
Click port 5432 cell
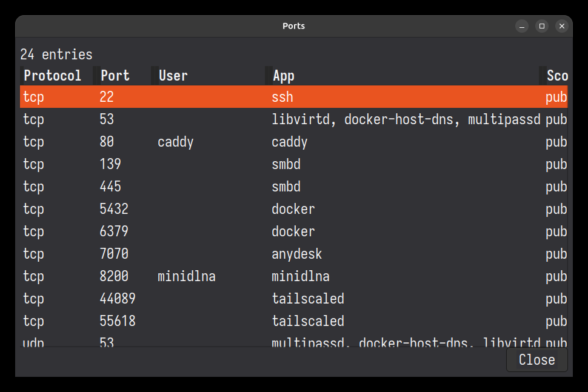114,209
